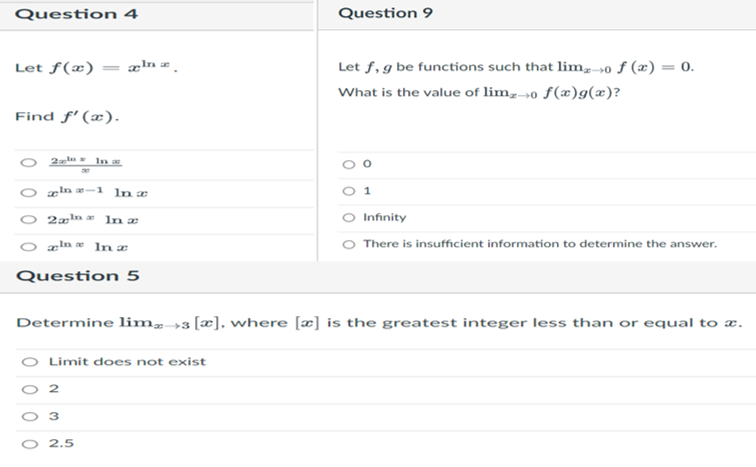Select answer '2' for Question 5
Image resolution: width=756 pixels, height=467 pixels.
[32, 388]
